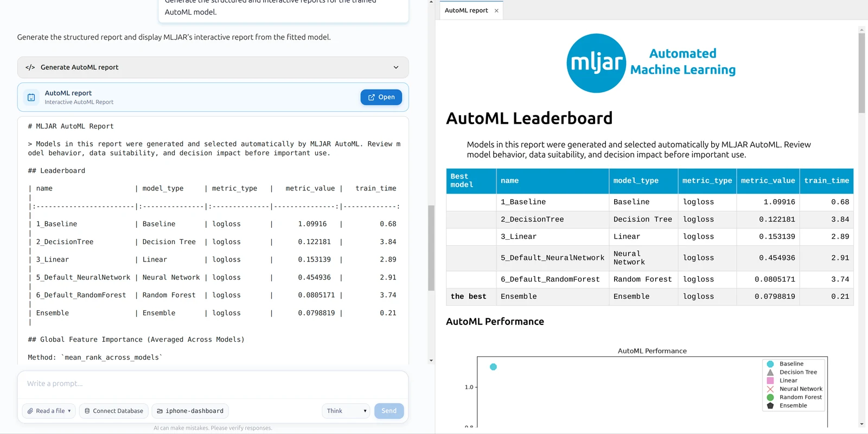
Task: Focus the Write a prompt input field
Action: [213, 384]
